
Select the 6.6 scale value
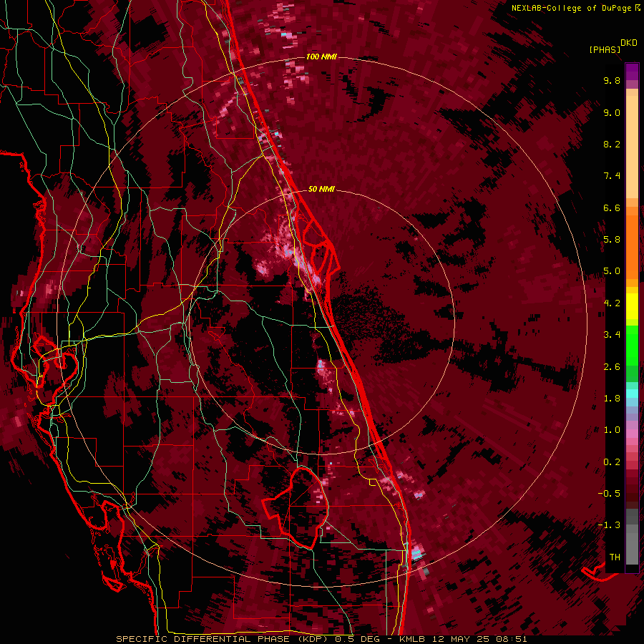tap(612, 208)
